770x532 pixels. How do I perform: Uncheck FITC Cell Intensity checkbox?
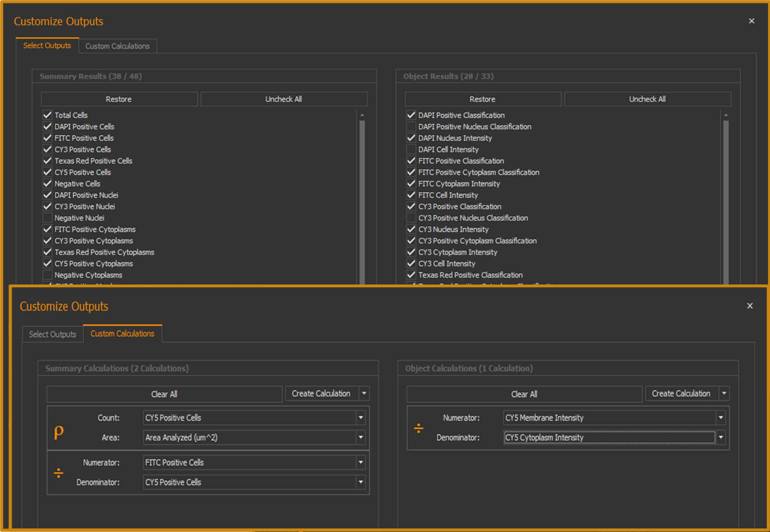point(411,195)
